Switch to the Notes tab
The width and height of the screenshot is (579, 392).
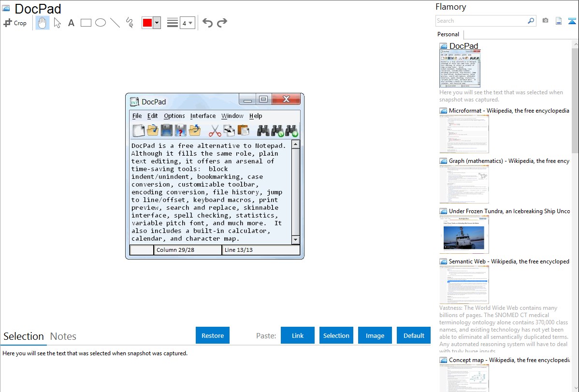click(x=63, y=336)
